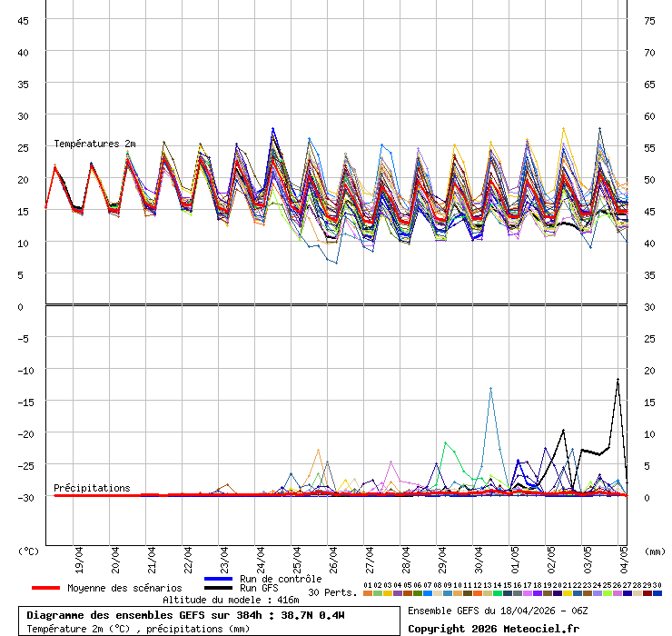Click the Run GFS legend text
This screenshot has height=636, width=672.
click(x=259, y=588)
